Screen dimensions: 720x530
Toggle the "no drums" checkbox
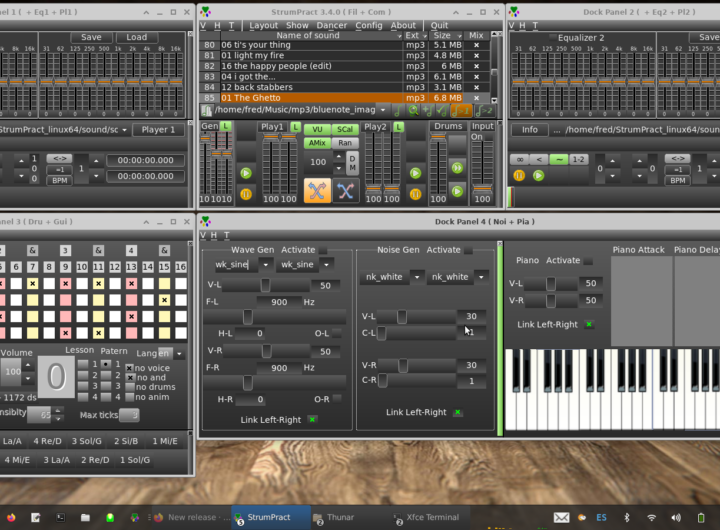129,387
